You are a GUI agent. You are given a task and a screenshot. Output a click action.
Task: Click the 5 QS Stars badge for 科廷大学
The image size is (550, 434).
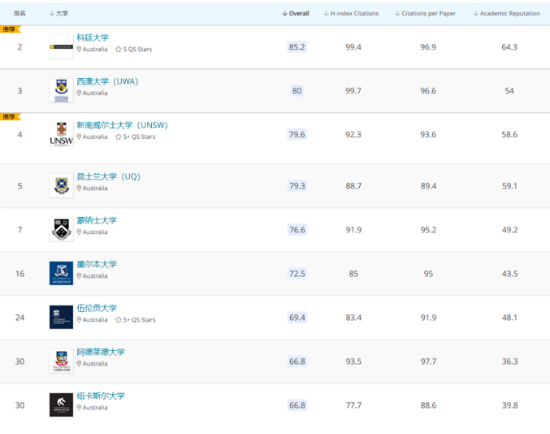(x=134, y=49)
